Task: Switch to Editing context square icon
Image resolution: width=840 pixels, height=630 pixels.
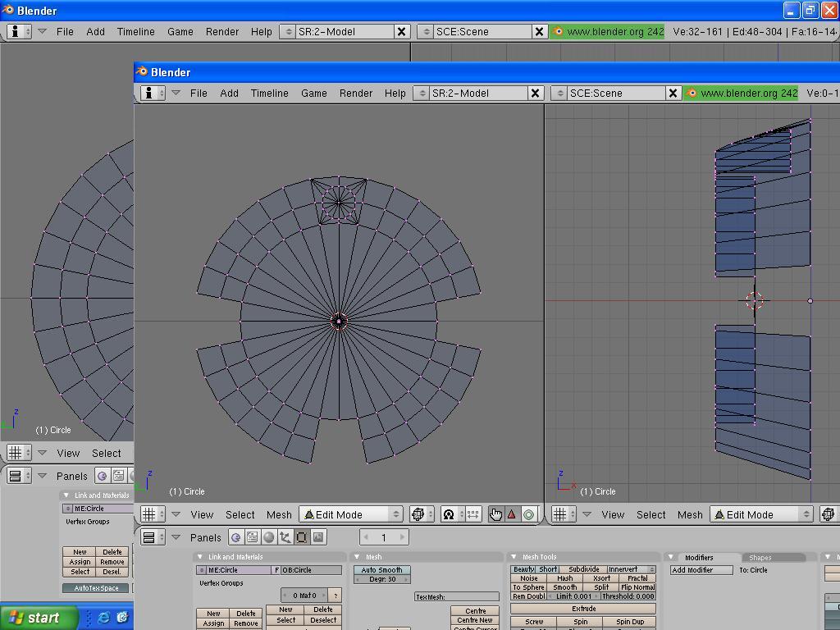Action: (302, 537)
